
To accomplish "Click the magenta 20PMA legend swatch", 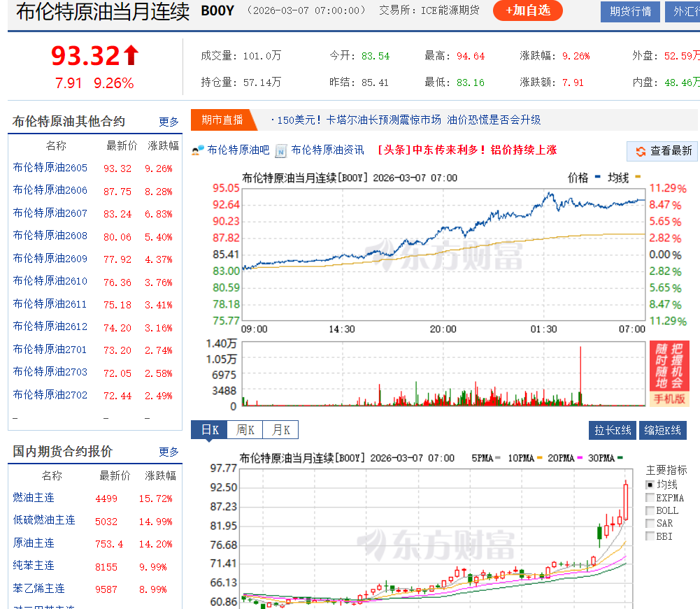I will pos(580,458).
